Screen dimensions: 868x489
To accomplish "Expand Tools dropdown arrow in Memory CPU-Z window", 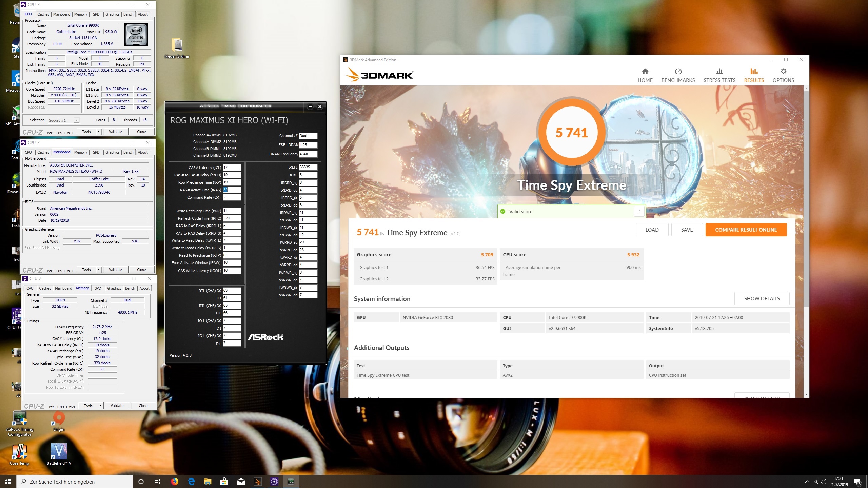I will tap(100, 406).
